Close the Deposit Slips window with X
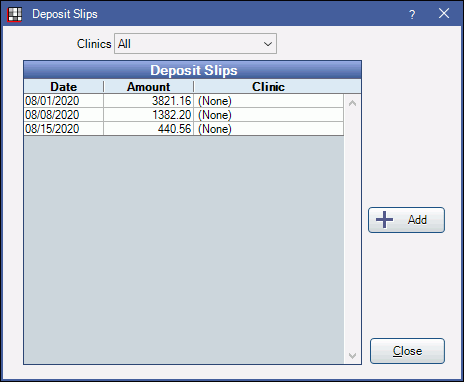 (444, 14)
